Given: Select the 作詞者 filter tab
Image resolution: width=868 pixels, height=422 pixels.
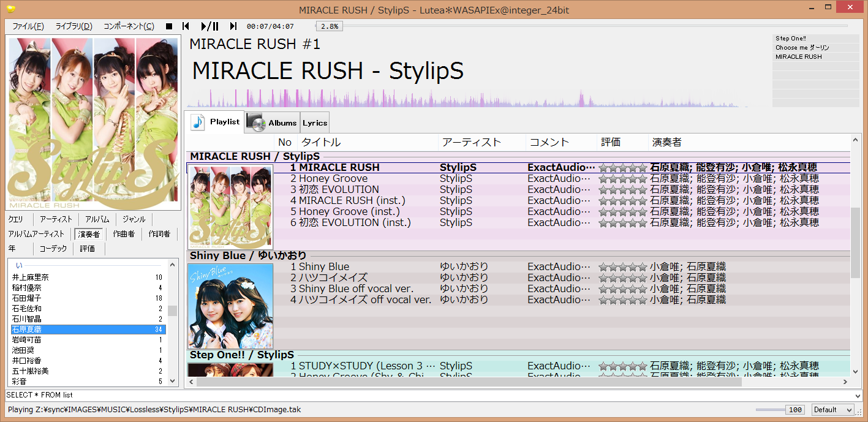Looking at the screenshot, I should click(159, 234).
